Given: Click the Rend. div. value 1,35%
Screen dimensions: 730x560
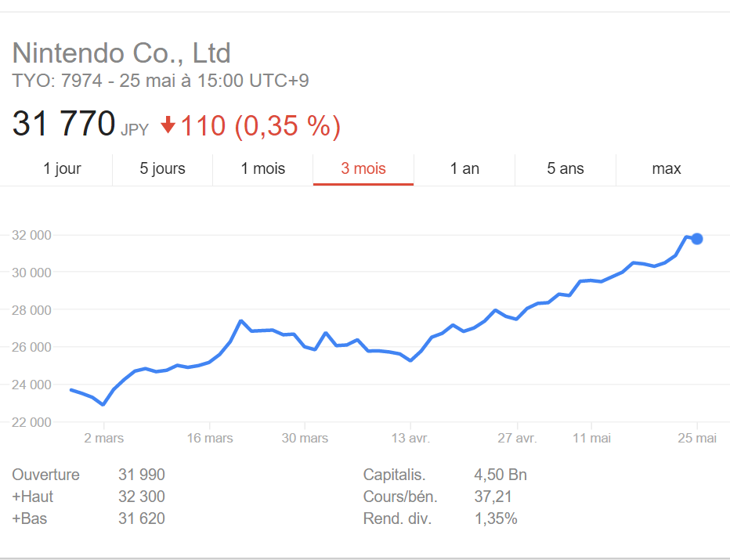Looking at the screenshot, I should [x=496, y=518].
